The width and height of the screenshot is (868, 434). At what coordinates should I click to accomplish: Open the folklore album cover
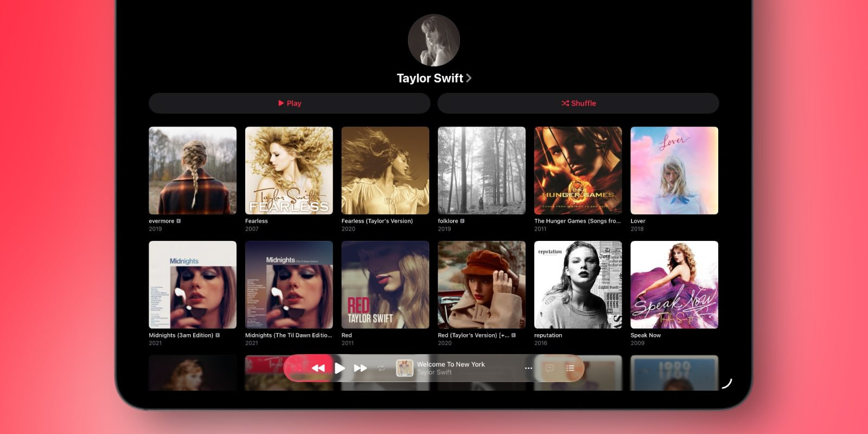click(482, 170)
